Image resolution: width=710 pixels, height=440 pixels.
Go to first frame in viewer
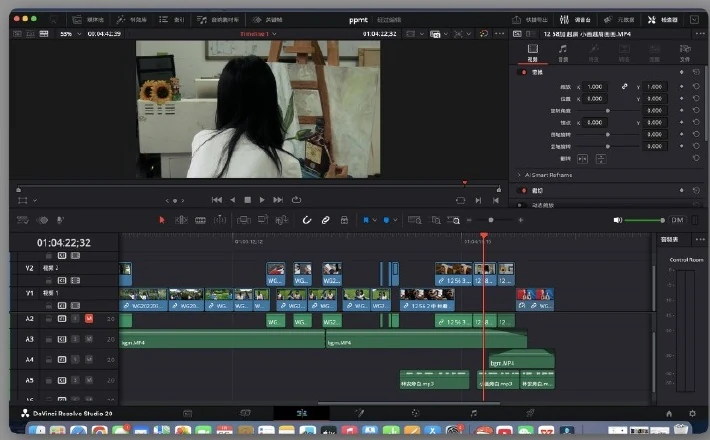(217, 200)
